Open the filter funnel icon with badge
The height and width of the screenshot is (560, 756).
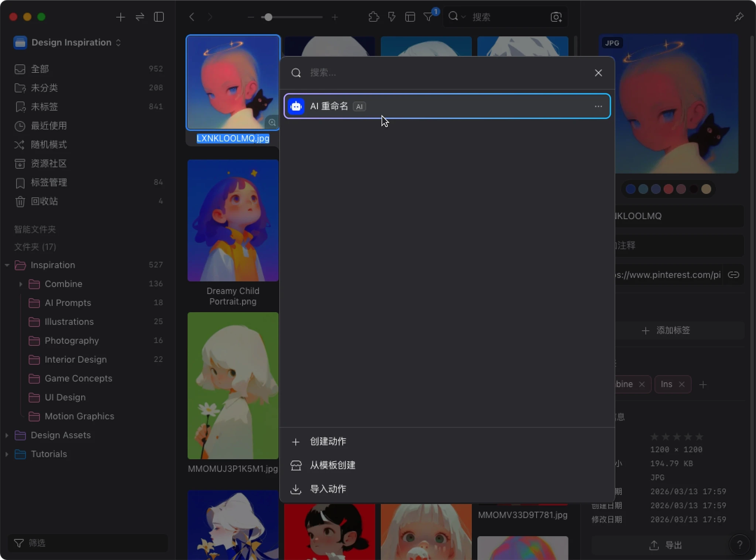click(x=428, y=17)
